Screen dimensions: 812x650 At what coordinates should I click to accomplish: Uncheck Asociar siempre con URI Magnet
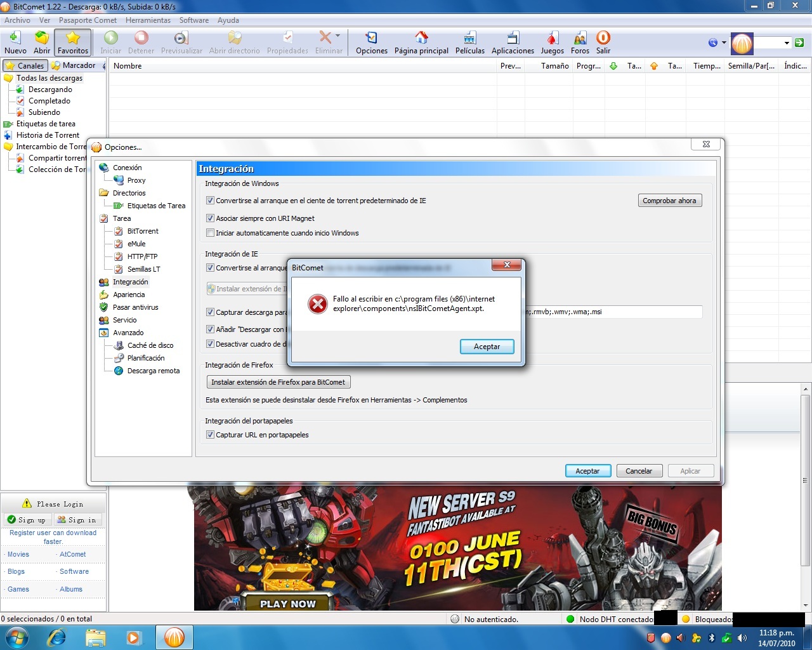pyautogui.click(x=210, y=218)
